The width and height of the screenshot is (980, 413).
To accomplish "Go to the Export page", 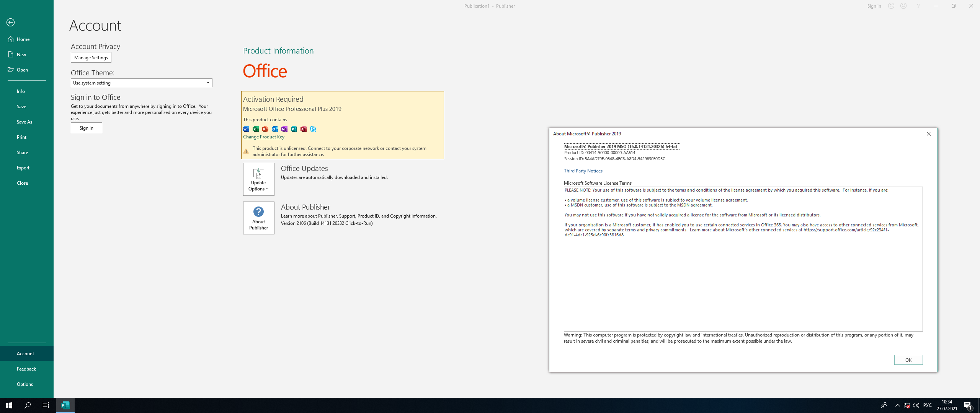I will [x=23, y=167].
